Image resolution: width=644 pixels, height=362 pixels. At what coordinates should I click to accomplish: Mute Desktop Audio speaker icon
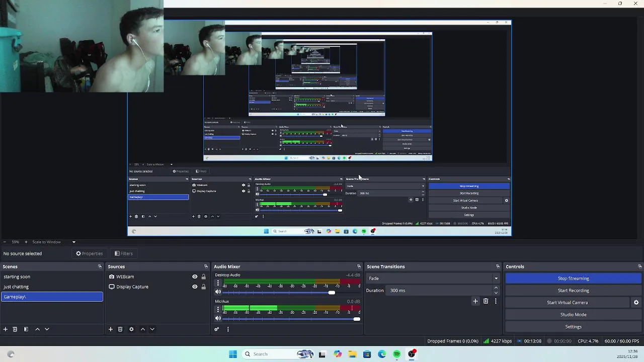click(218, 292)
